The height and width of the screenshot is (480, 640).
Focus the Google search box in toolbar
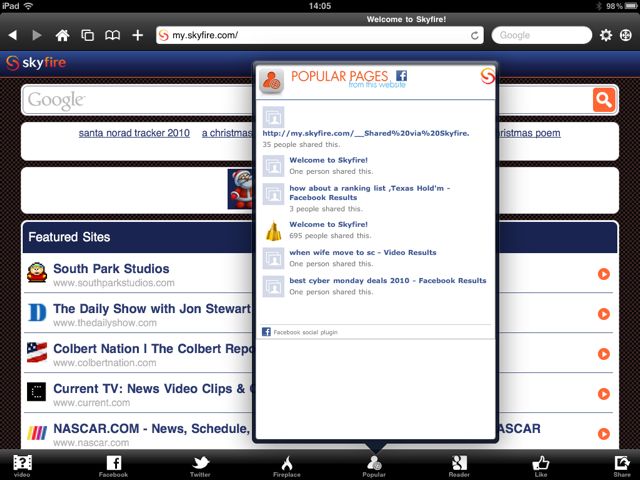(542, 36)
